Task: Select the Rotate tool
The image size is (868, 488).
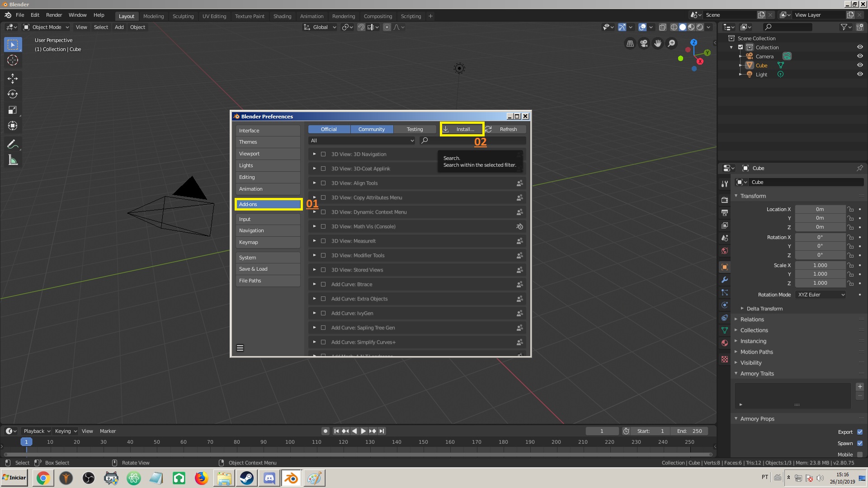Action: click(13, 94)
